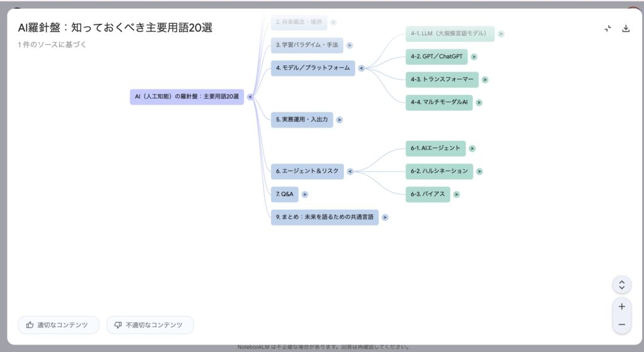Select the 6-2. ハルシネーション node

[x=439, y=171]
